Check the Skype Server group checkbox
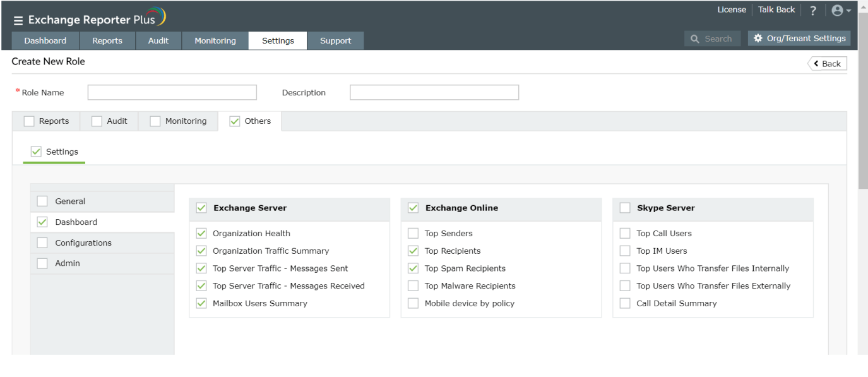 pyautogui.click(x=625, y=208)
